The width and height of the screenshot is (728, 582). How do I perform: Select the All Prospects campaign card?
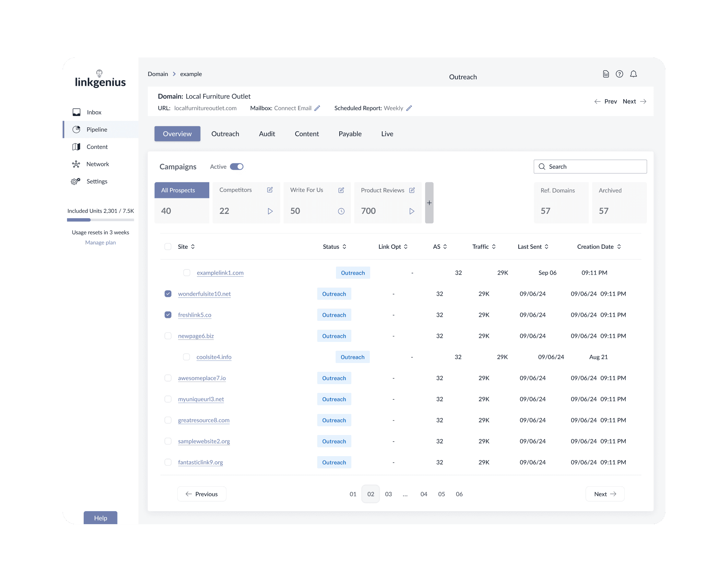point(182,203)
